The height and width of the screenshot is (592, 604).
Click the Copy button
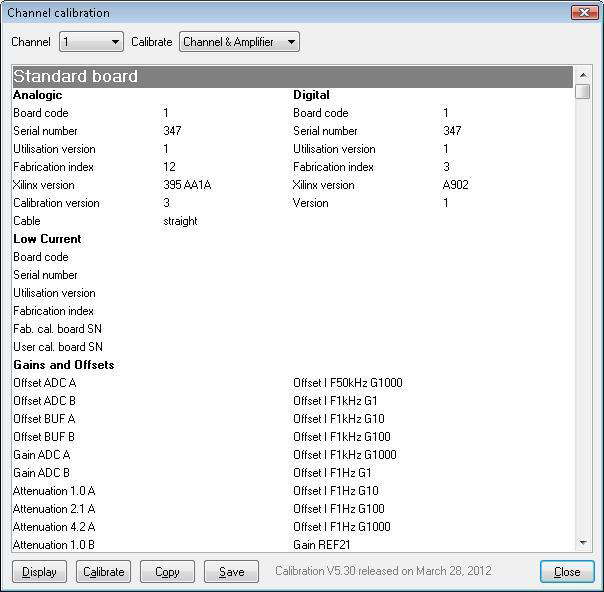[x=167, y=572]
